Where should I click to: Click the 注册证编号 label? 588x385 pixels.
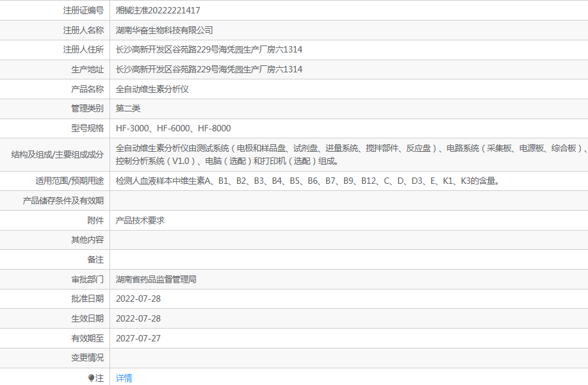tap(83, 10)
